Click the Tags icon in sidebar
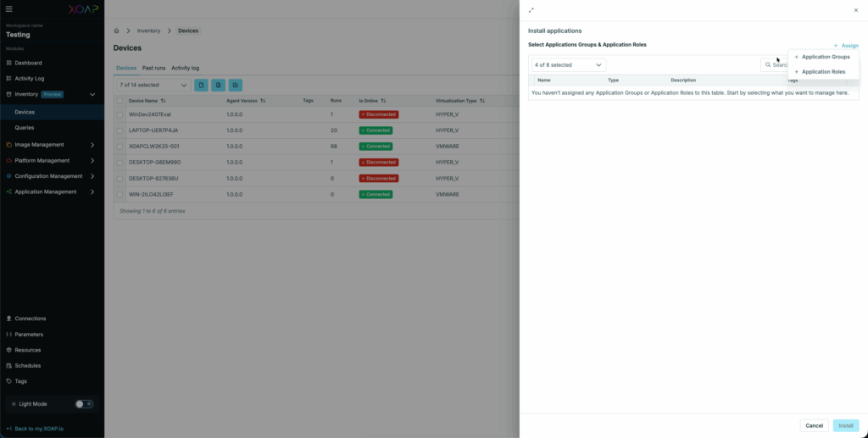 pyautogui.click(x=8, y=381)
